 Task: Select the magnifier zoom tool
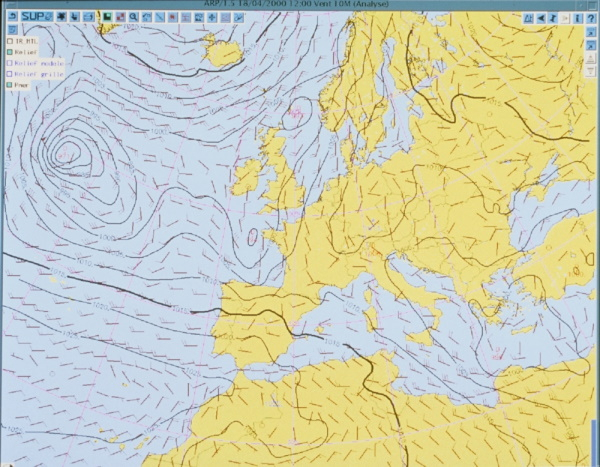[x=133, y=18]
